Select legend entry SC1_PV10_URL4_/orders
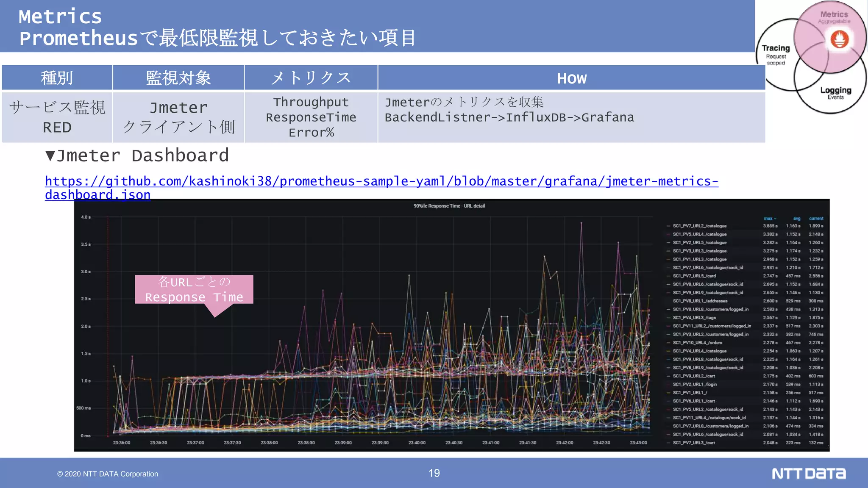The height and width of the screenshot is (488, 868). point(698,343)
